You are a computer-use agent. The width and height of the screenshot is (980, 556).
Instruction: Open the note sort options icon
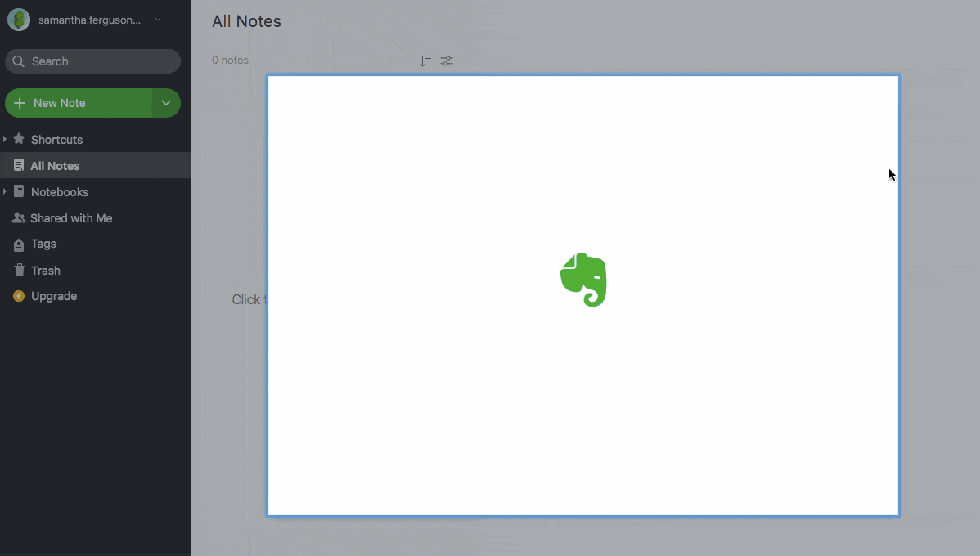pyautogui.click(x=425, y=61)
